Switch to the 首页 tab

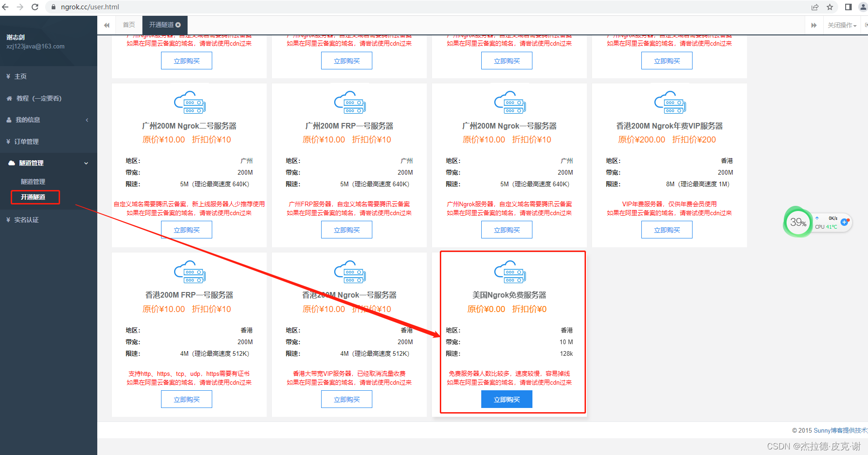click(x=129, y=25)
